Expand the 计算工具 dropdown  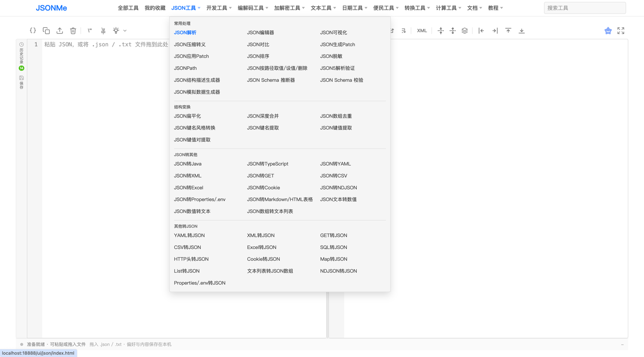[449, 8]
